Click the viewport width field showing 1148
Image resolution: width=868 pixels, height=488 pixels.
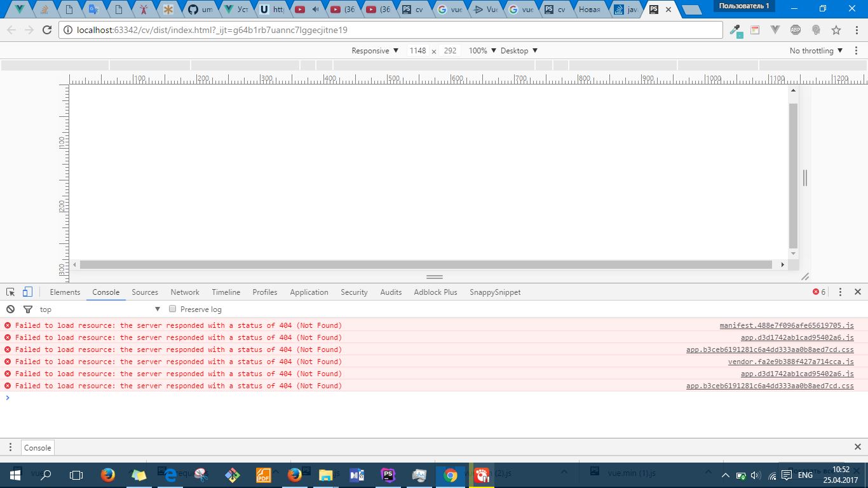(x=417, y=50)
